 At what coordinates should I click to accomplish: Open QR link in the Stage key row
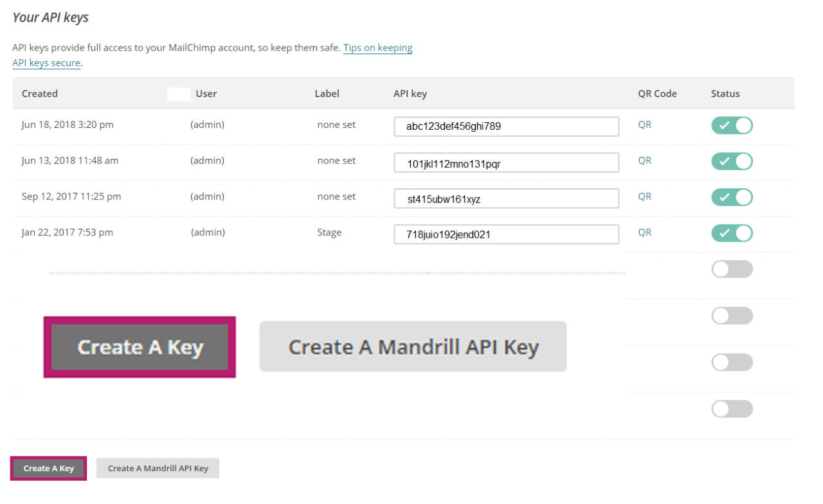pos(644,233)
